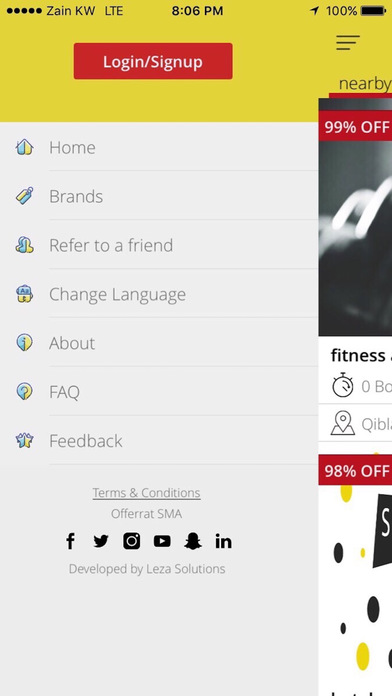392x696 pixels.
Task: Open the Instagram icon
Action: point(131,542)
